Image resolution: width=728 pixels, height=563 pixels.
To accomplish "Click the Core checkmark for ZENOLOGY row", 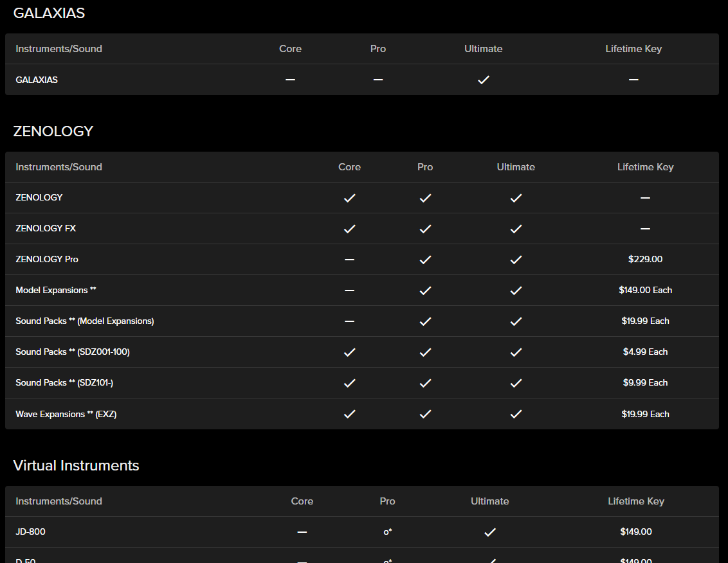I will pyautogui.click(x=350, y=198).
